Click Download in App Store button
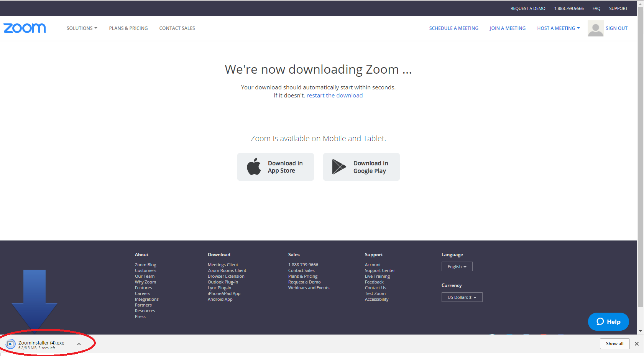644x356 pixels. pos(276,167)
